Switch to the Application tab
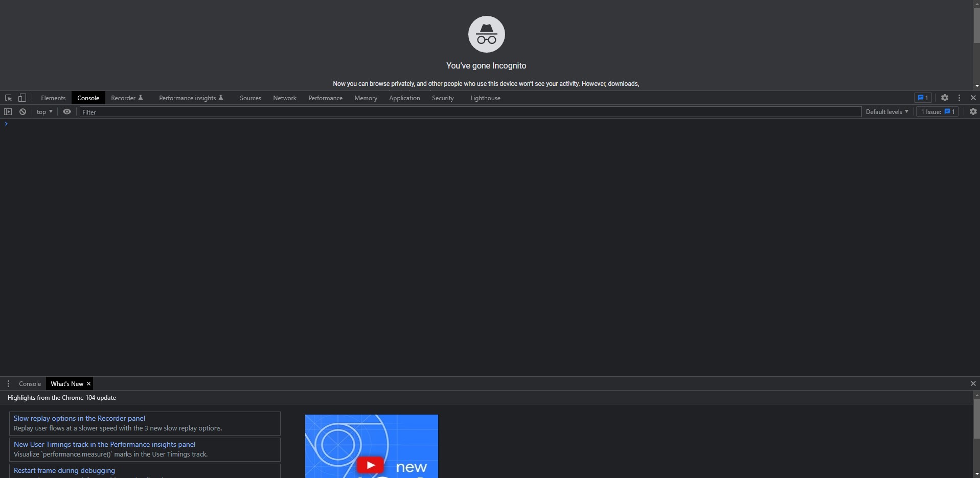980x478 pixels. (404, 98)
